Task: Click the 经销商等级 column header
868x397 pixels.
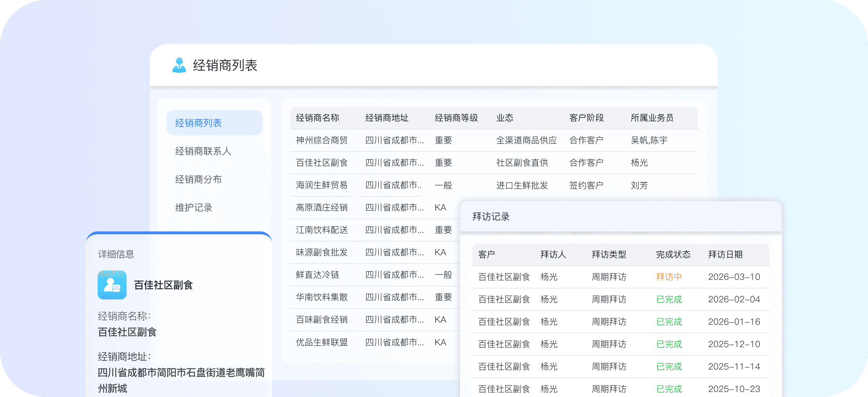Action: (456, 118)
